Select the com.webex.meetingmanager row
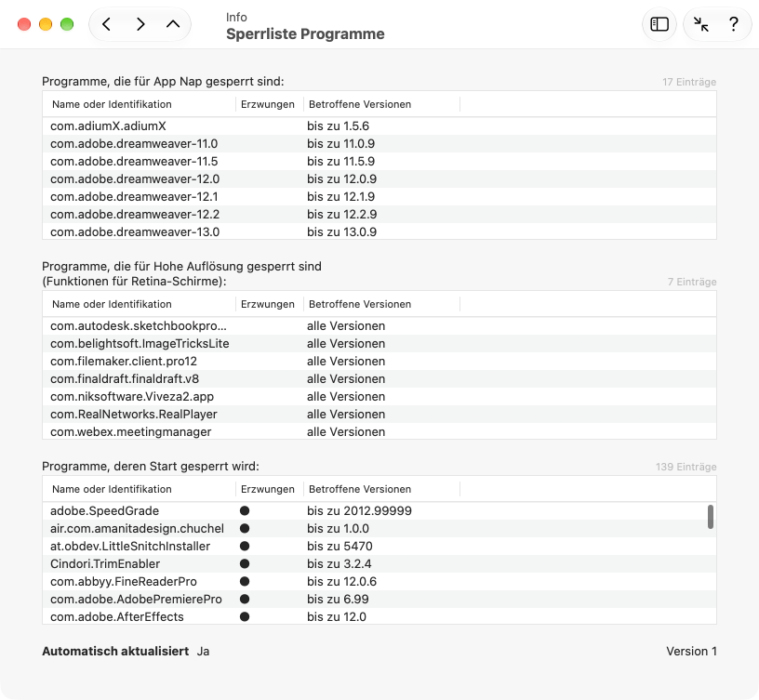The image size is (759, 700). [x=379, y=431]
